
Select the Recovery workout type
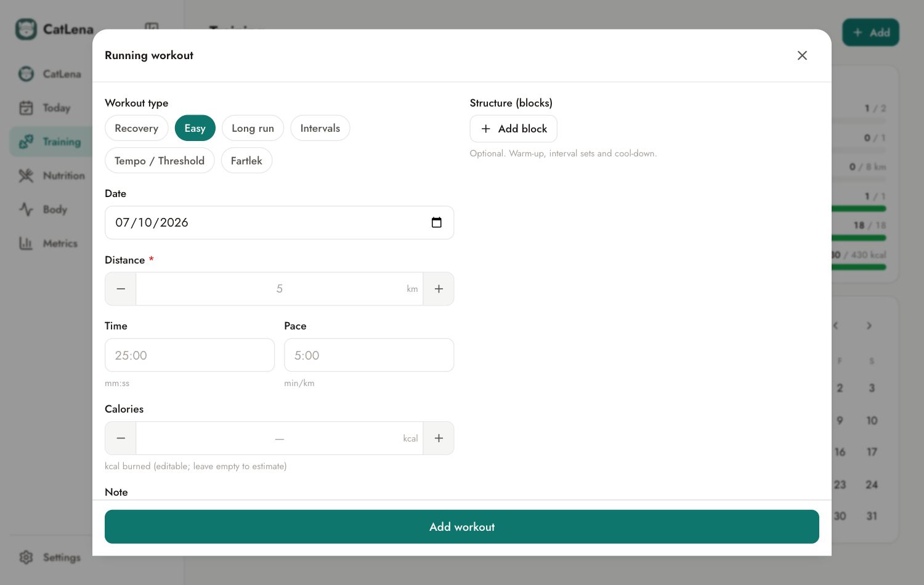click(x=137, y=128)
